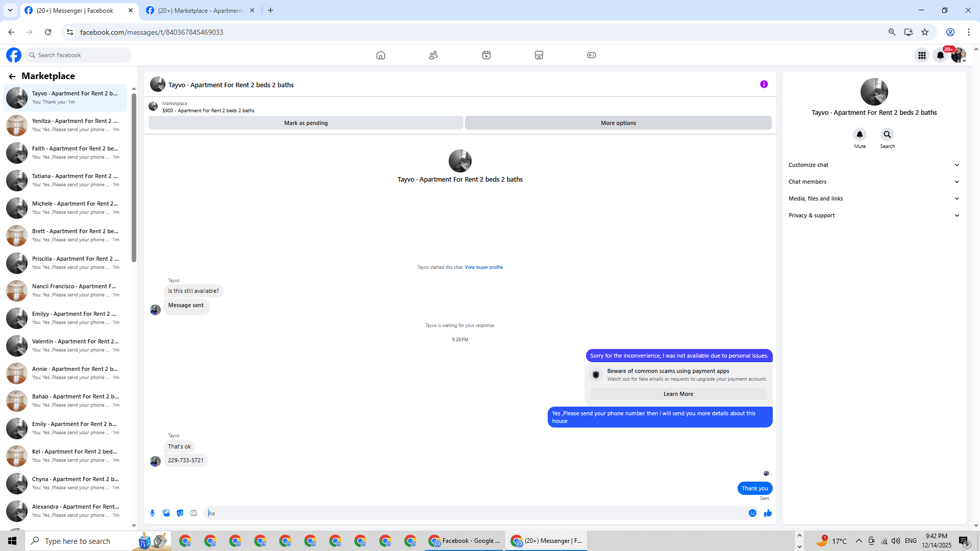Image resolution: width=980 pixels, height=551 pixels.
Task: Attach a photo using the image icon
Action: (166, 513)
